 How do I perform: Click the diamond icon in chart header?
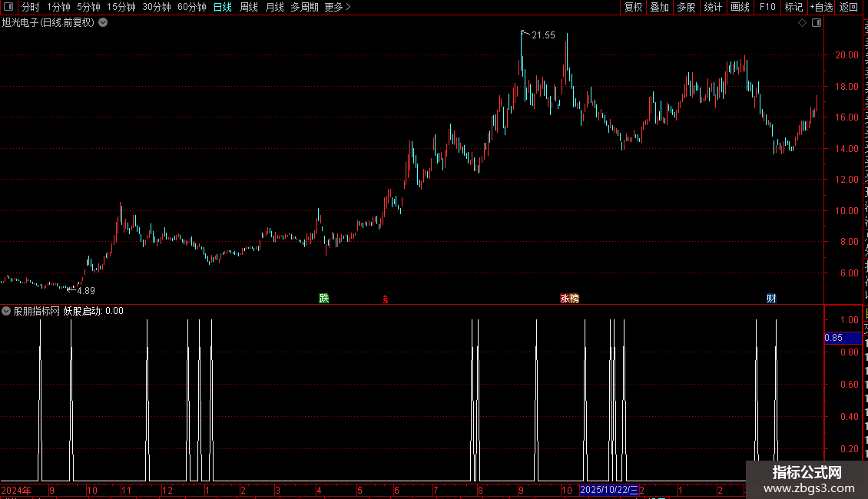(x=802, y=23)
